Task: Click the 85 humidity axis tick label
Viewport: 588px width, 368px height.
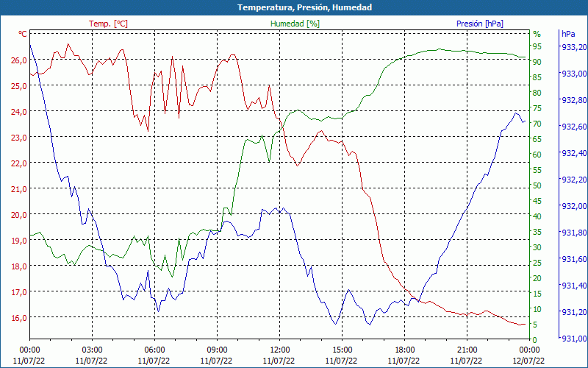Action: [537, 77]
